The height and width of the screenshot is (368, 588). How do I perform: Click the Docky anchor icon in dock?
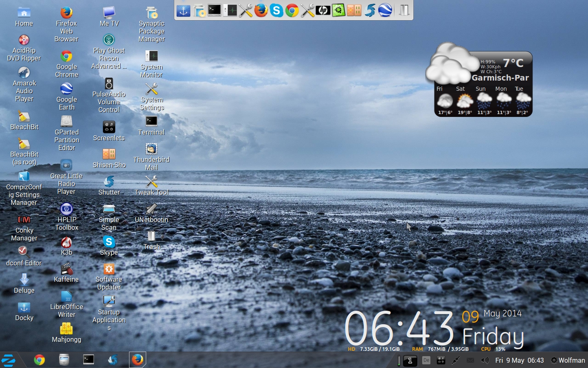183,10
